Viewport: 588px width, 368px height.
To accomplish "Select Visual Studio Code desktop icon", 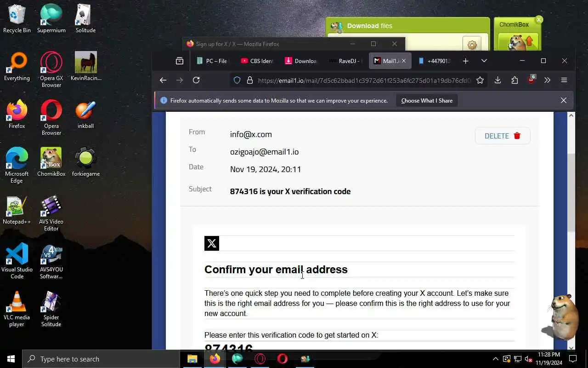I will click(x=17, y=261).
